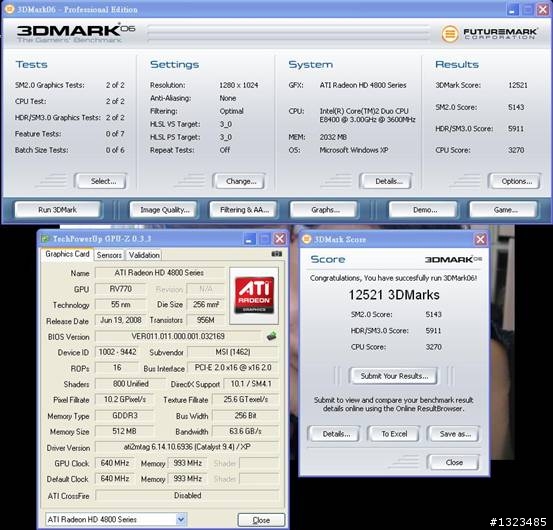Click the DirectX Support value 10.1 / SM4.1
This screenshot has height=530, width=553.
point(251,384)
